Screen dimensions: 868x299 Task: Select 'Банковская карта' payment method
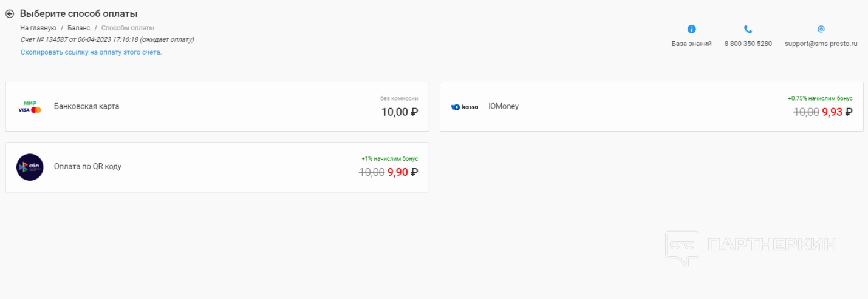coord(86,106)
